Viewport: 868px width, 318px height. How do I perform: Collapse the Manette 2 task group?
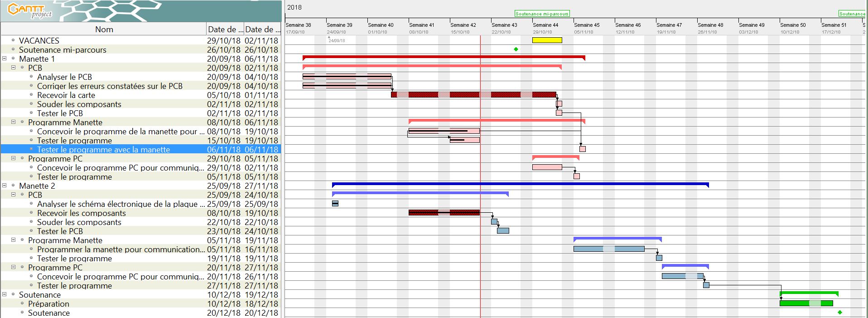[x=5, y=186]
